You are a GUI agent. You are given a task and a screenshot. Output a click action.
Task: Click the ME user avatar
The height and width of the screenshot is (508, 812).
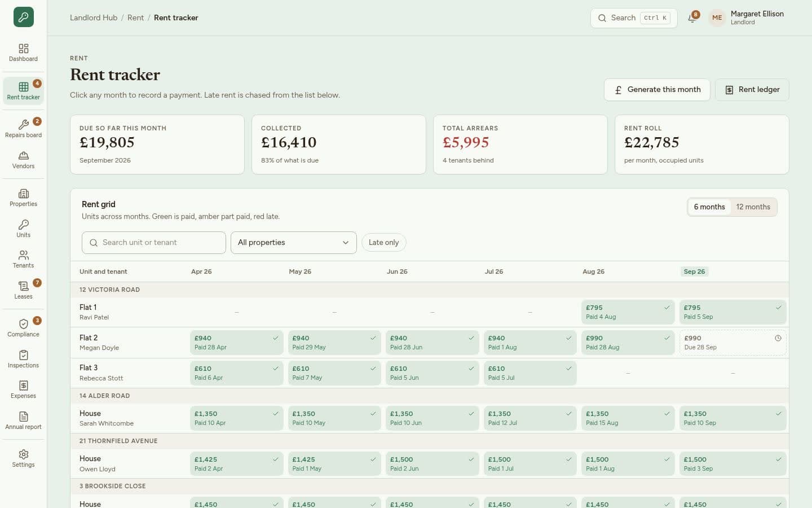(717, 18)
